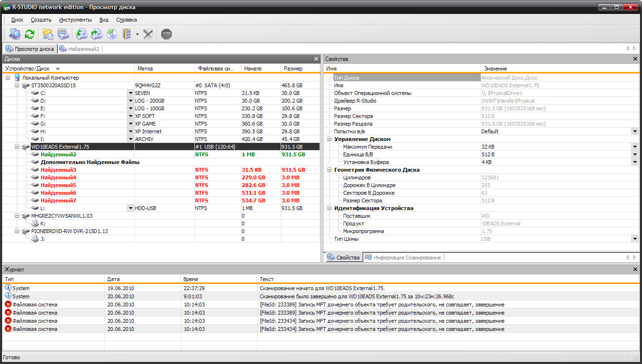642x364 pixels.
Task: Click the Значение column header
Action: pos(560,69)
